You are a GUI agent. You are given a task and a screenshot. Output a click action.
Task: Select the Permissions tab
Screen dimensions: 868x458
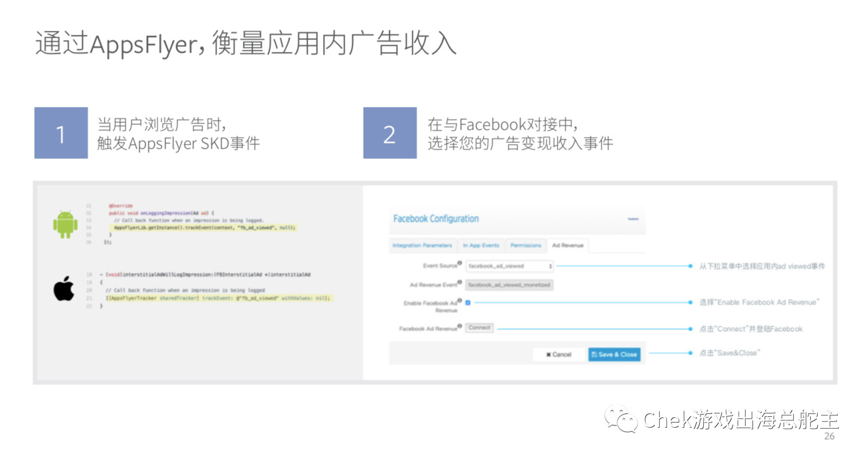(525, 245)
